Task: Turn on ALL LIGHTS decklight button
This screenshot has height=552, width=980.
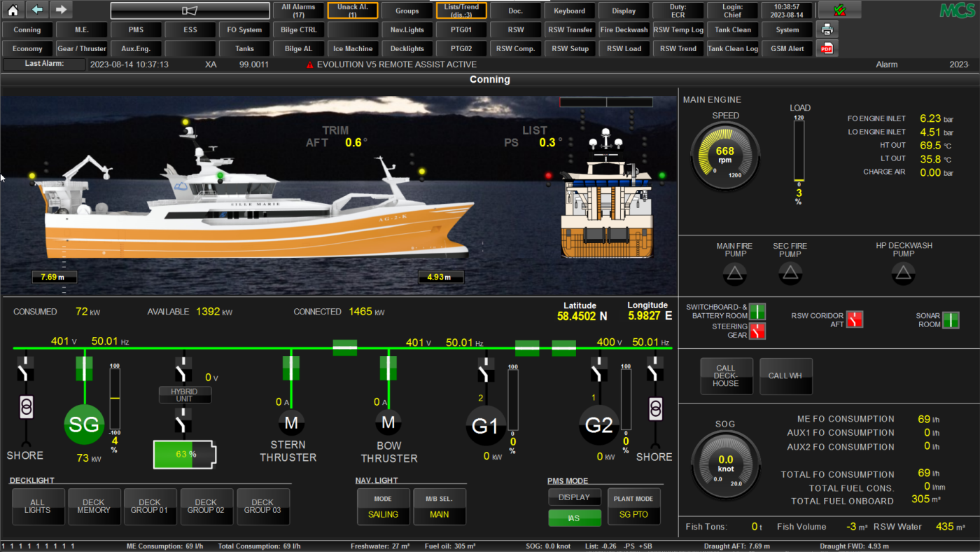Action: click(38, 506)
